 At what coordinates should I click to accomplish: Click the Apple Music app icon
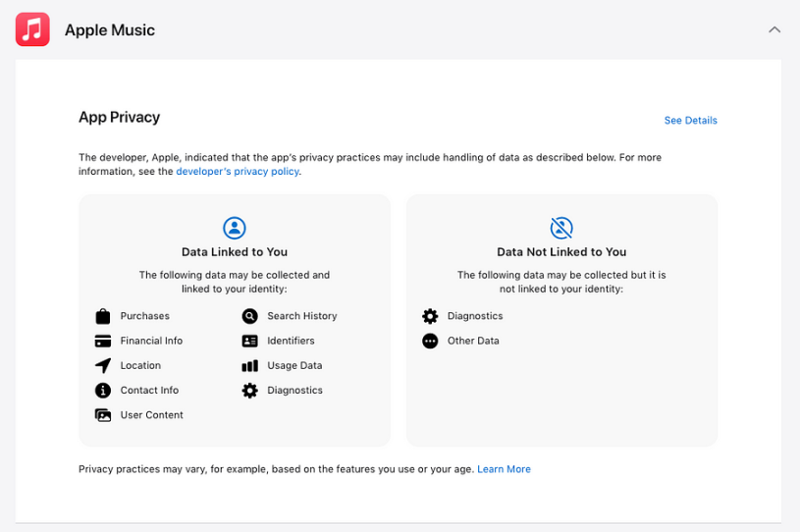coord(32,29)
